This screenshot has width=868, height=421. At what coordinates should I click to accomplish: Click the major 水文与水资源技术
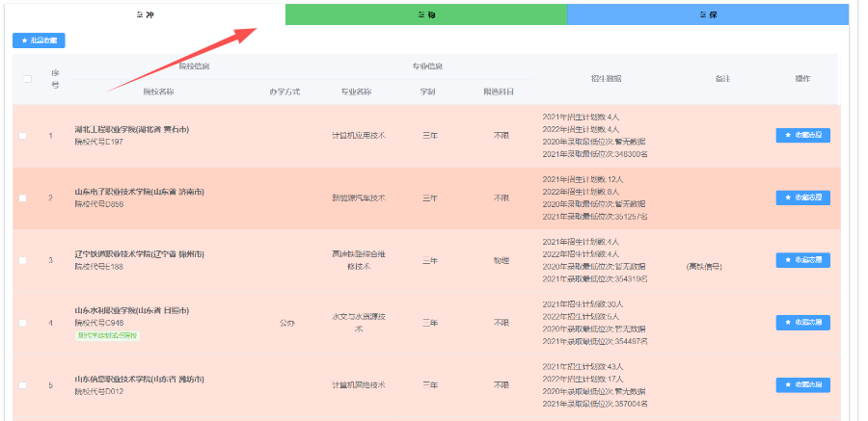point(358,323)
